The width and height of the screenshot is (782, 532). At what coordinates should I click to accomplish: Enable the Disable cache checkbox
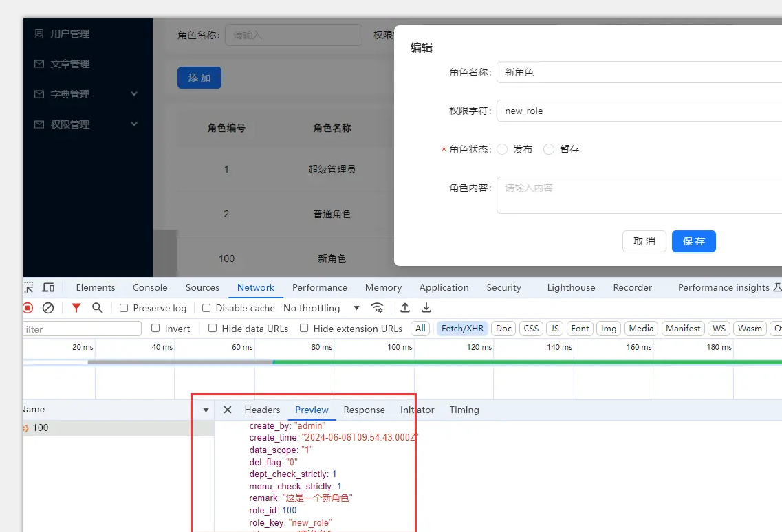(x=206, y=308)
